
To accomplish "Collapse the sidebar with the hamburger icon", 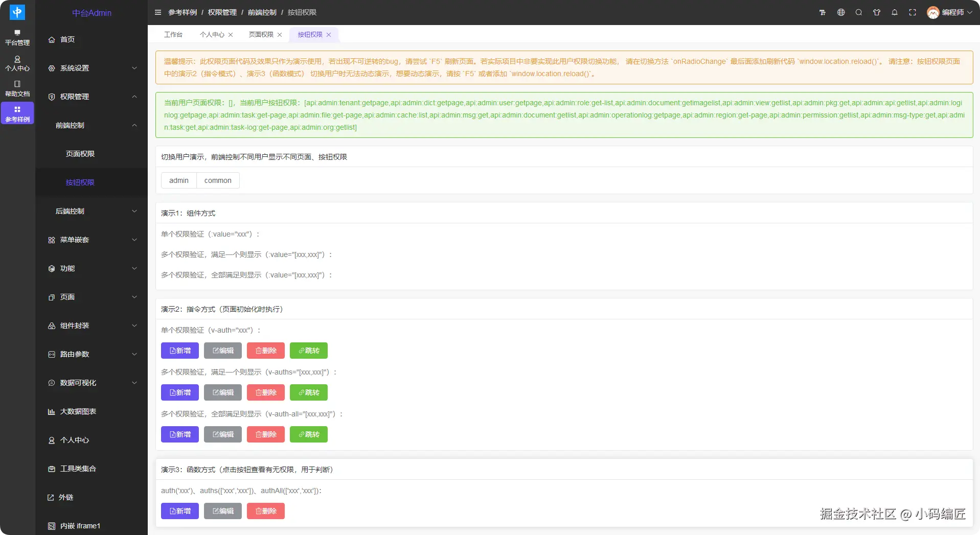I will click(x=158, y=12).
